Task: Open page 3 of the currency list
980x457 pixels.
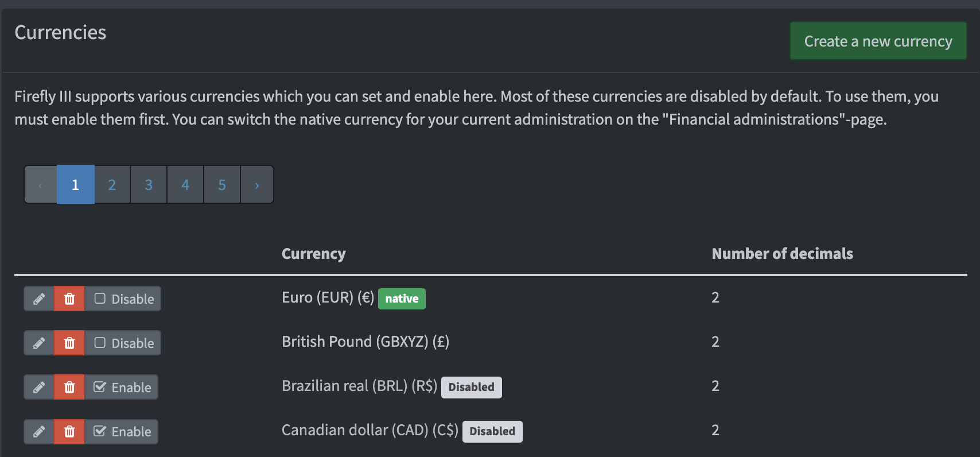Action: (x=149, y=184)
